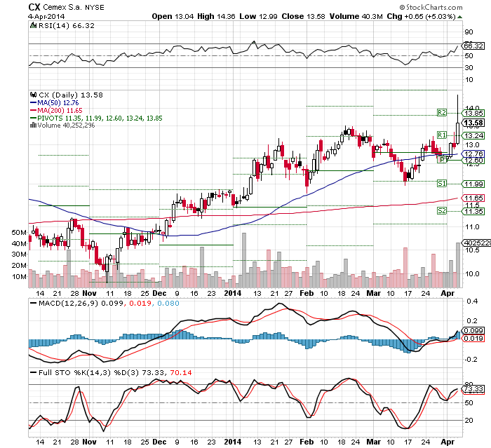Click the Open 13.04 value
The width and height of the screenshot is (491, 448).
click(173, 16)
